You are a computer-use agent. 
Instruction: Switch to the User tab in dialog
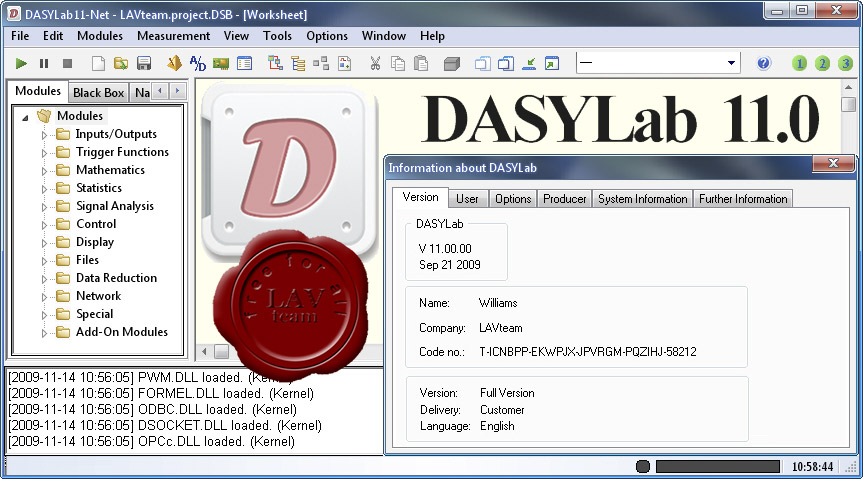coord(467,199)
